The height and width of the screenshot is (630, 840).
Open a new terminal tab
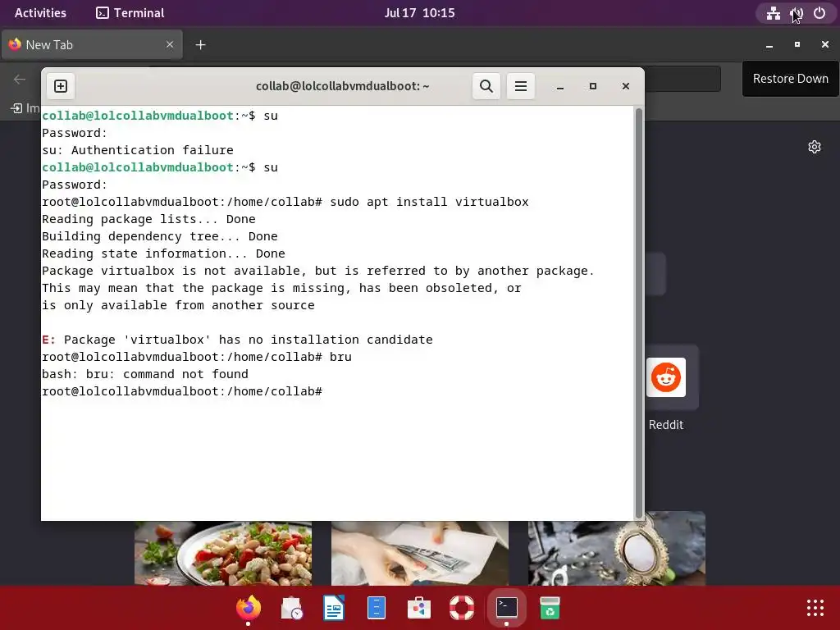click(61, 86)
